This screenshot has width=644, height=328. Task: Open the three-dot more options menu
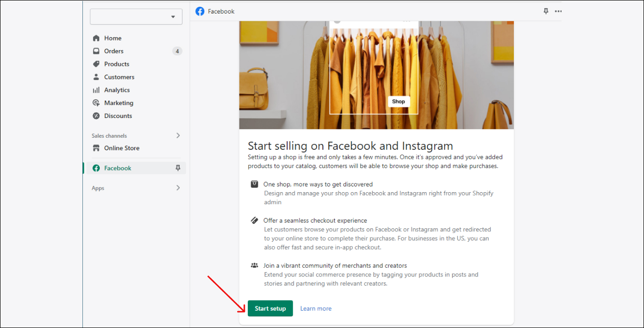558,11
